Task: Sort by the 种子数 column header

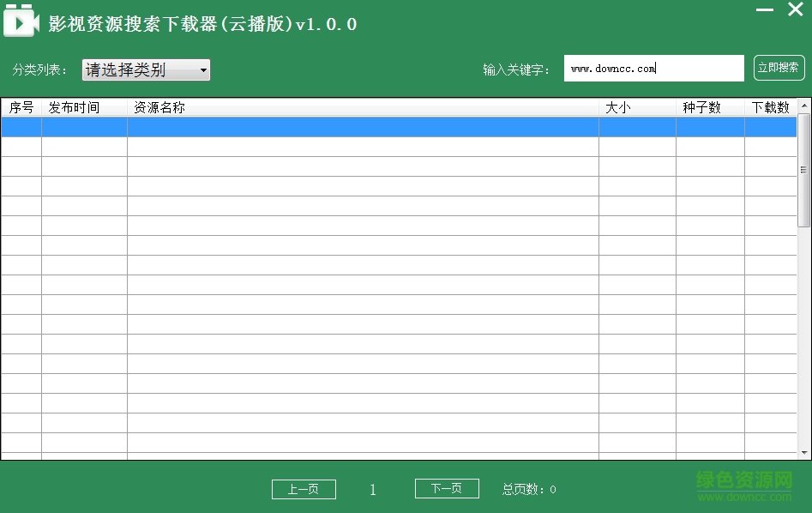Action: 709,107
